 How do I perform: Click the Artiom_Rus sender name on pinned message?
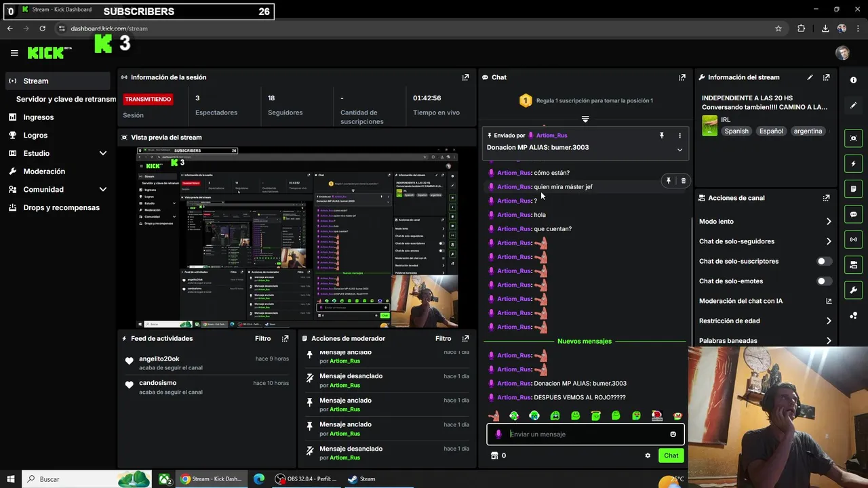point(551,136)
